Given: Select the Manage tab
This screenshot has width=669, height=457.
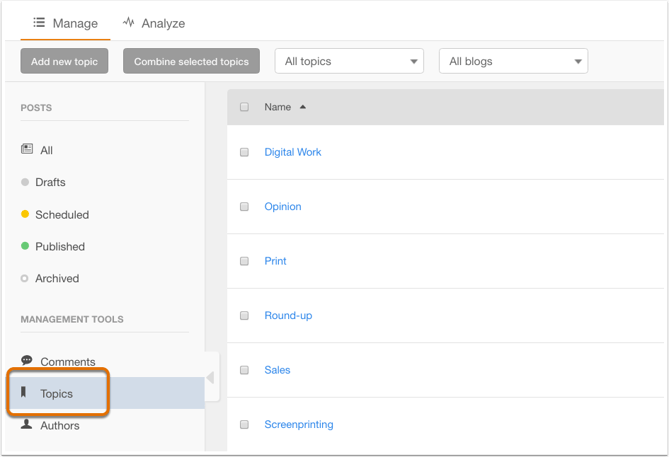Looking at the screenshot, I should tap(65, 23).
